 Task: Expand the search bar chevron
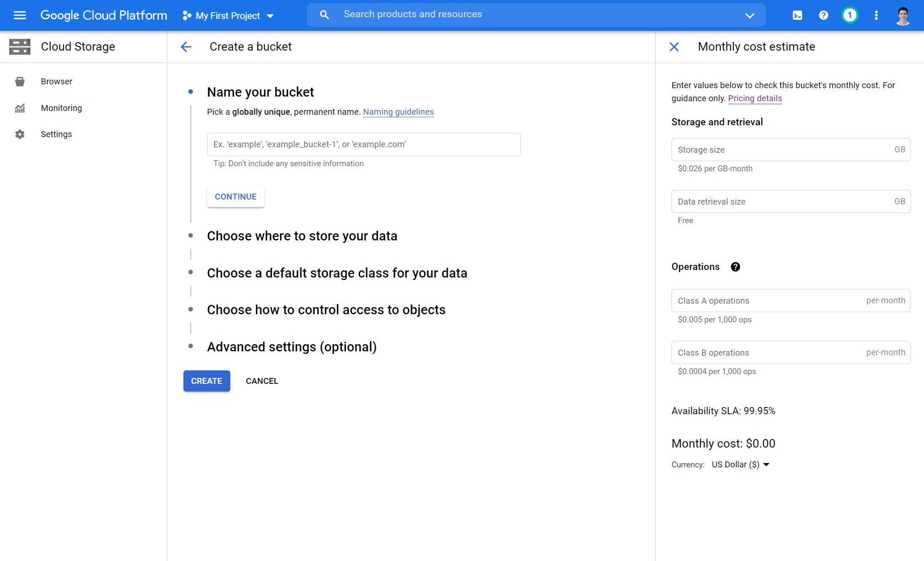click(x=750, y=15)
